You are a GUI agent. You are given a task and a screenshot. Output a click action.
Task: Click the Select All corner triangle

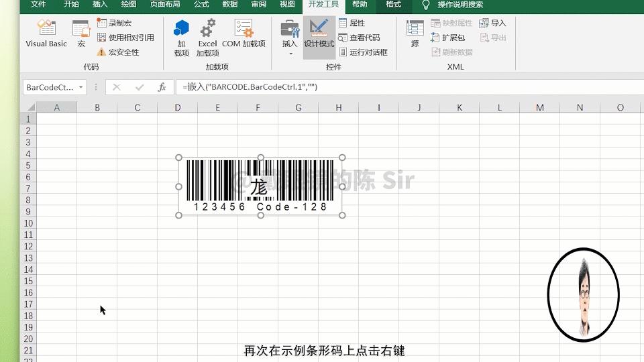point(31,107)
